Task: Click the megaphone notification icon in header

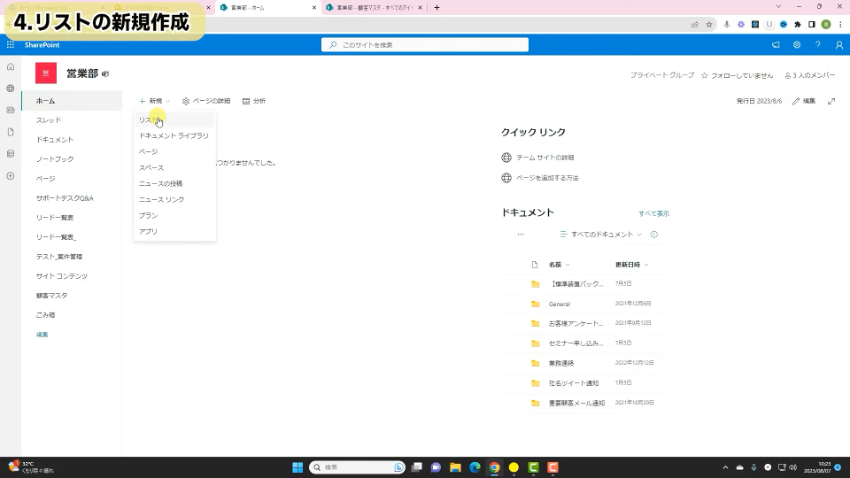Action: [776, 45]
